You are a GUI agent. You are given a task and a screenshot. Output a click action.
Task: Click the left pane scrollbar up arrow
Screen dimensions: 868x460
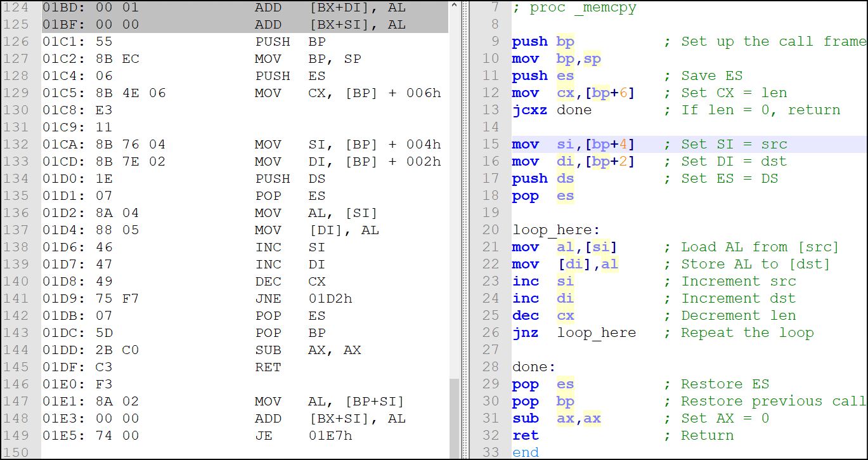pyautogui.click(x=455, y=6)
